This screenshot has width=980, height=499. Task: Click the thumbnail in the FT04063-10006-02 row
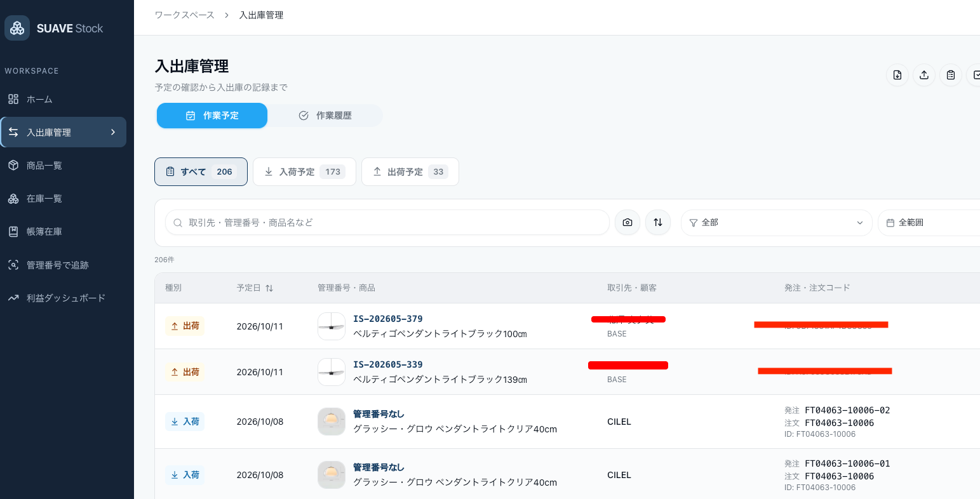coord(332,422)
